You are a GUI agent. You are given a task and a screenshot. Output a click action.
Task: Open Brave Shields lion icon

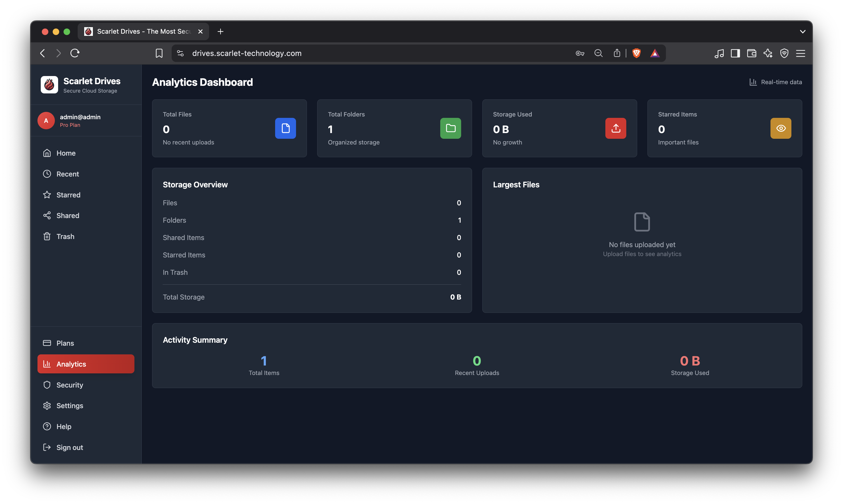(636, 53)
